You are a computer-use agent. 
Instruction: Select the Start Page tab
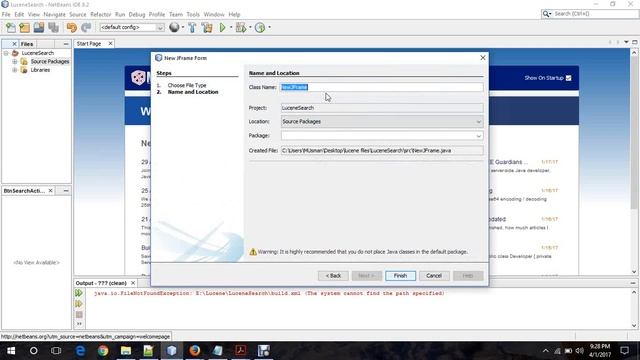pyautogui.click(x=89, y=44)
